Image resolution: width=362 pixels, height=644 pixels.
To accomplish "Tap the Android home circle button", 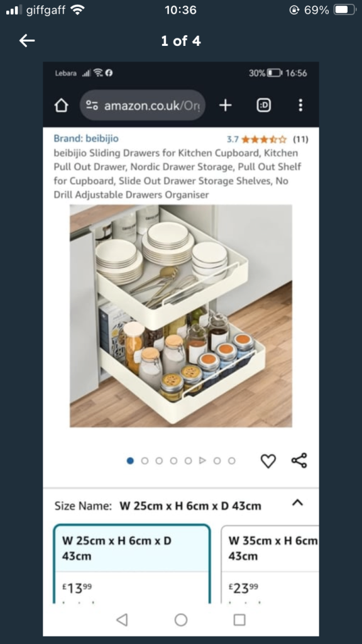I will [181, 619].
